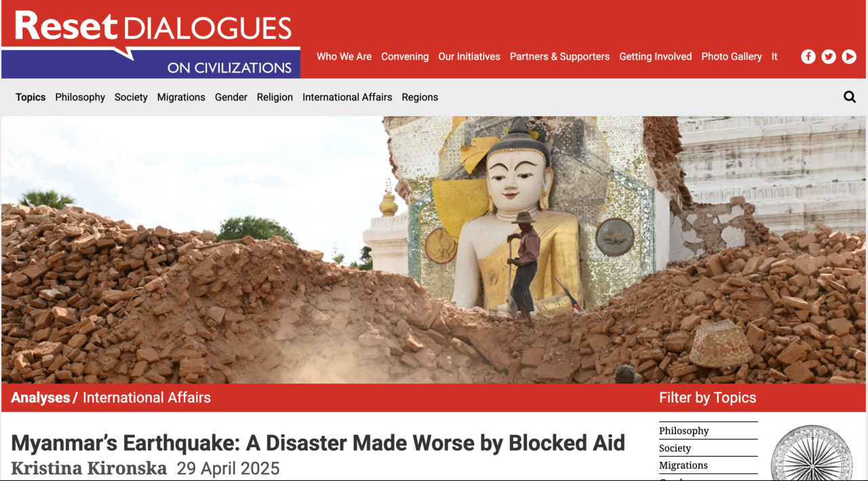
Task: Click the compass emblem image
Action: pyautogui.click(x=812, y=453)
